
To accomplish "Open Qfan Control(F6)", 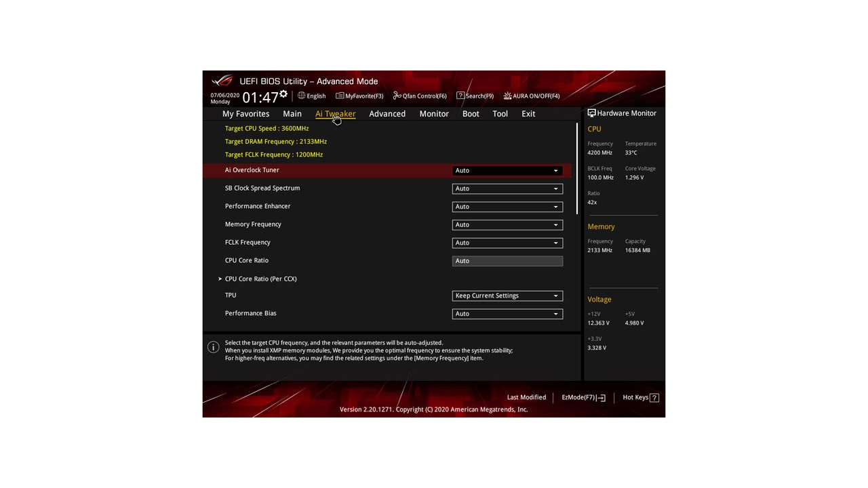I will (420, 96).
